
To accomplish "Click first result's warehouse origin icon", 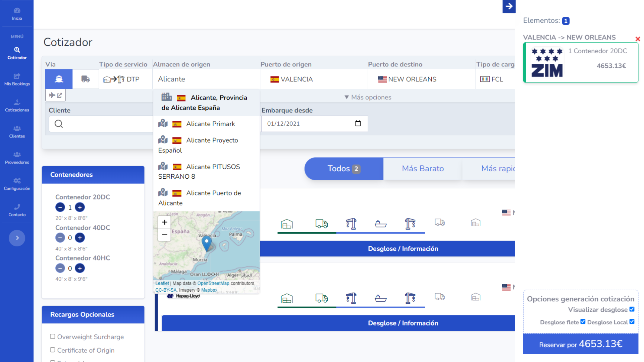I will (x=287, y=224).
